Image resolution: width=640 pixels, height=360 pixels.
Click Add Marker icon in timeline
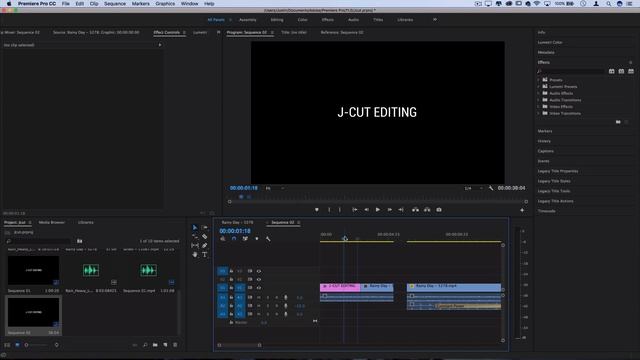click(x=257, y=239)
